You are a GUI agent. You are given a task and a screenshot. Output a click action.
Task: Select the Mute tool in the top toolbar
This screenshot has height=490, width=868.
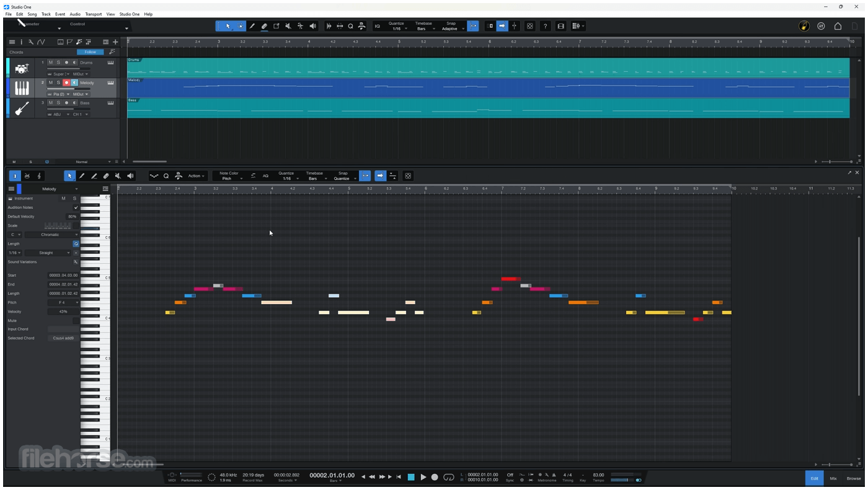point(288,26)
